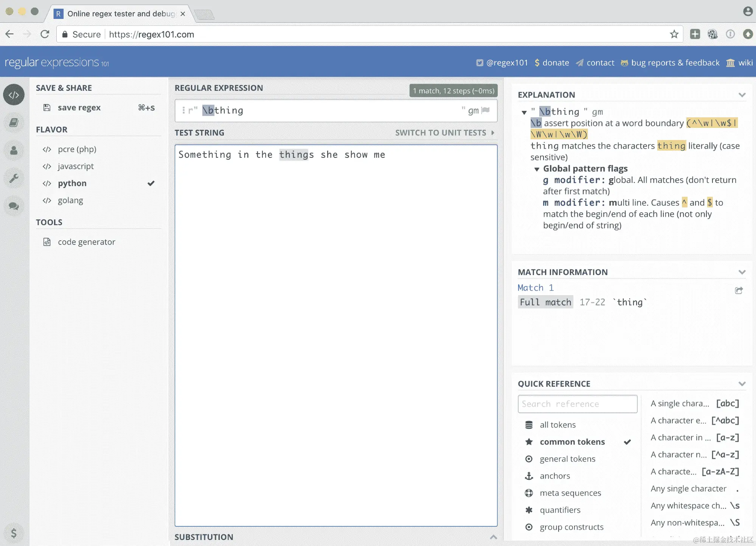756x546 pixels.
Task: Open the live chat bubble icon
Action: [x=14, y=206]
